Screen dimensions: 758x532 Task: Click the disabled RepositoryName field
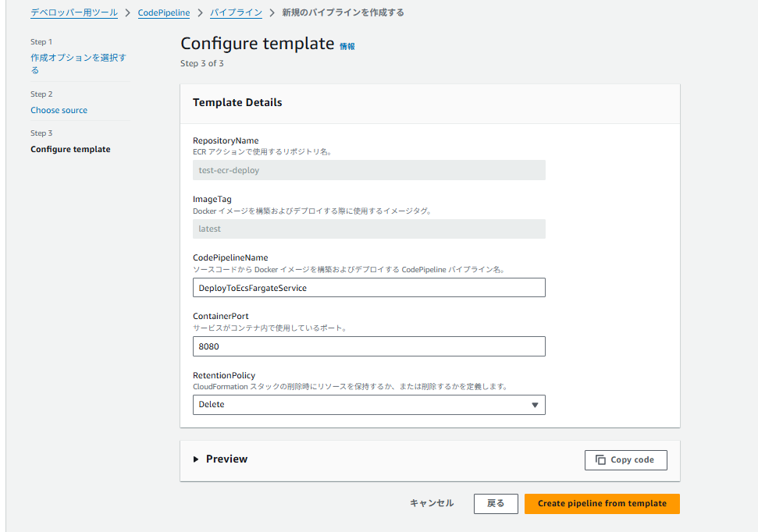[368, 170]
